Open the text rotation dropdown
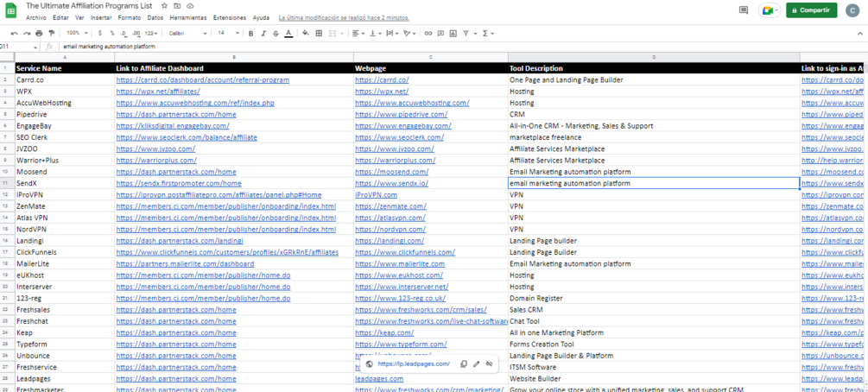Viewport: 868px width, 392px height. pyautogui.click(x=409, y=33)
